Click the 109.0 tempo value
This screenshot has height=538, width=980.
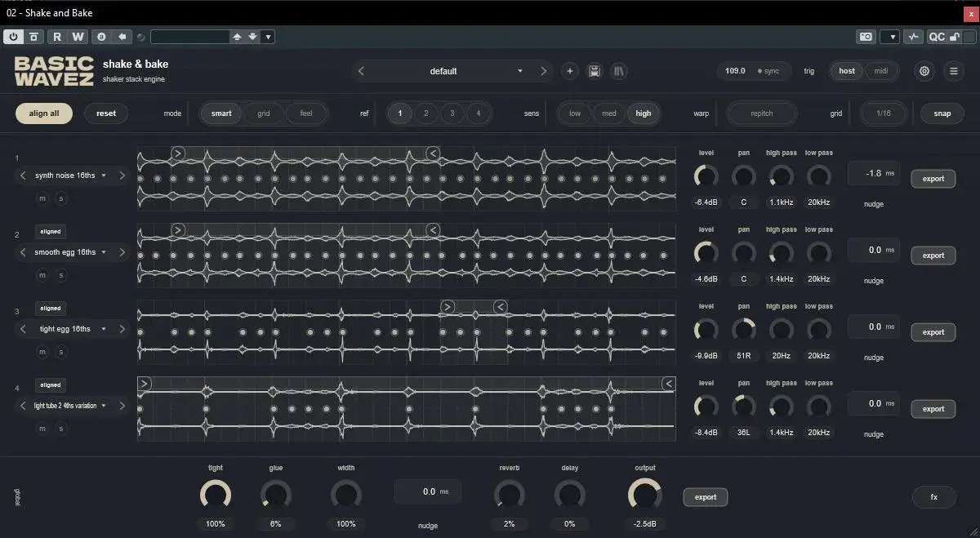coord(735,71)
